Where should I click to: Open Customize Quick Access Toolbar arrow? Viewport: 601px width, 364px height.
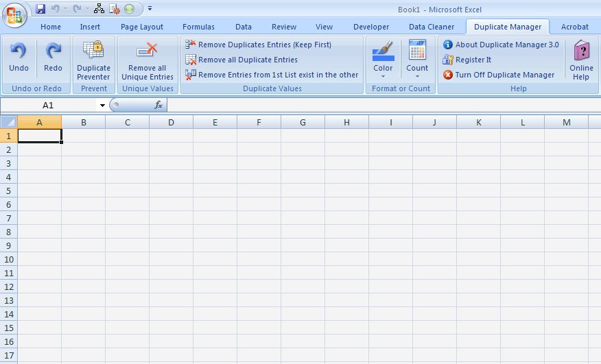(150, 8)
